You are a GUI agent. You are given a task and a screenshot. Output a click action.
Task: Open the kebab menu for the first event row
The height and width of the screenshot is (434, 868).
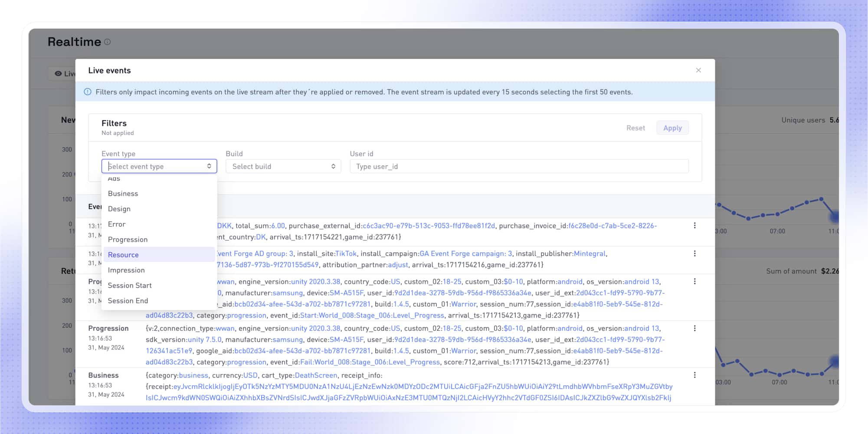[x=695, y=225]
